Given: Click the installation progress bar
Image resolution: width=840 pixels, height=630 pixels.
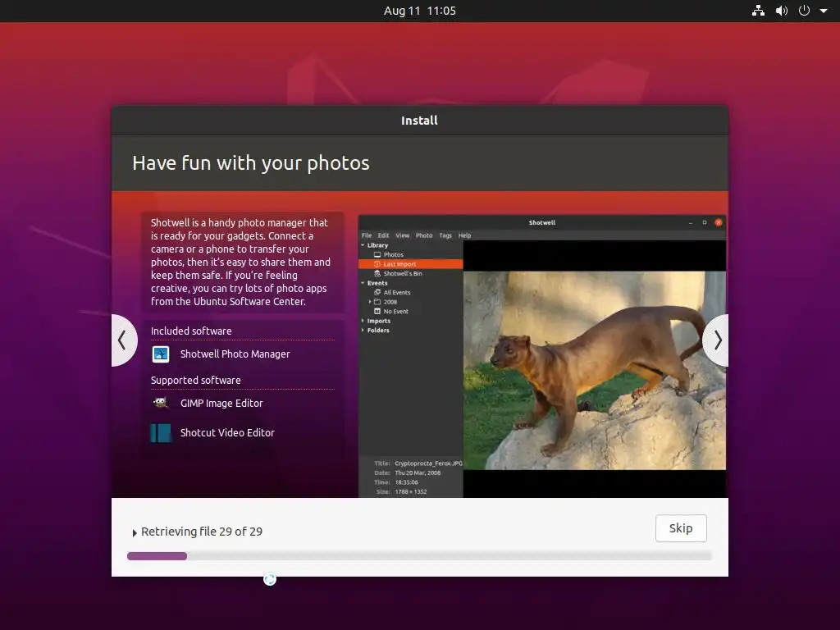Looking at the screenshot, I should (x=419, y=556).
